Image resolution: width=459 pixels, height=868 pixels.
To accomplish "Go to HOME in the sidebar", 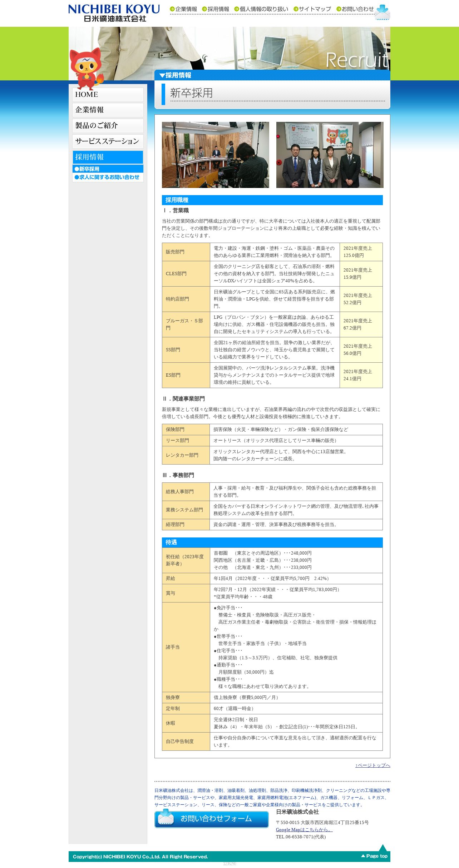I will (x=108, y=95).
